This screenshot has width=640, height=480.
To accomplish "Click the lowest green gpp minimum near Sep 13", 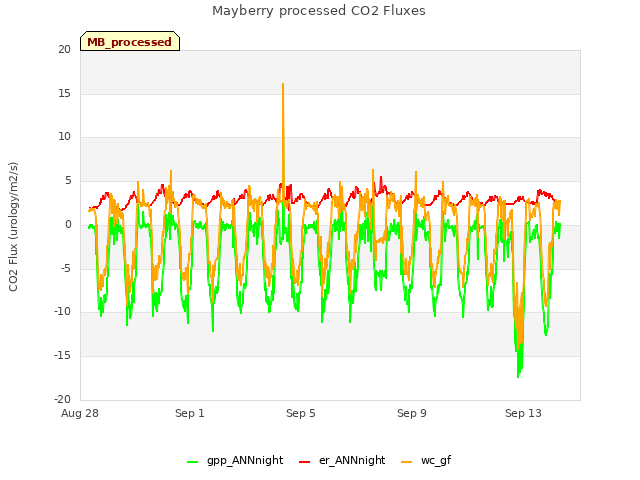I will click(518, 376).
